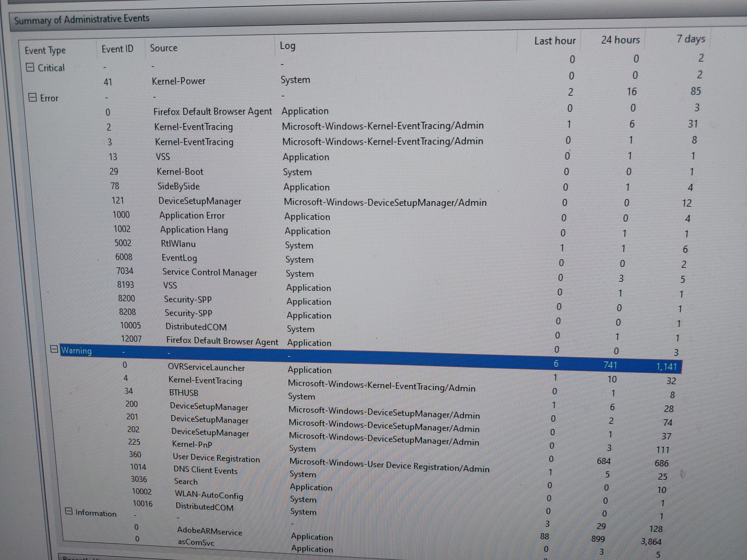Select the RtlWlanu event 5002 row
This screenshot has height=560, width=747.
tap(178, 244)
